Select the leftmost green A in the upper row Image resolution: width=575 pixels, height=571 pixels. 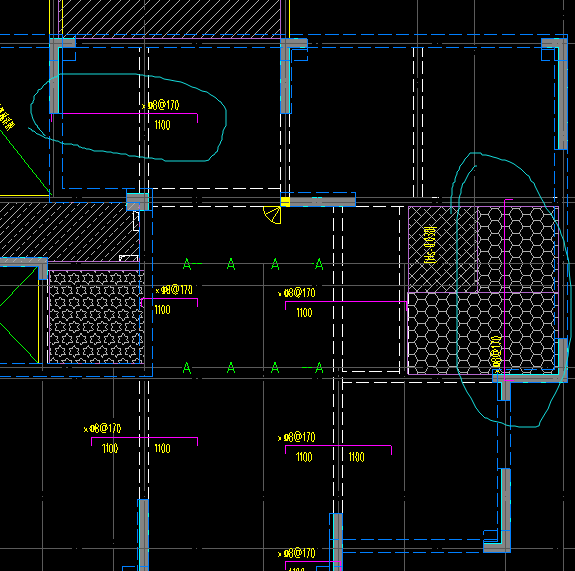tap(187, 264)
